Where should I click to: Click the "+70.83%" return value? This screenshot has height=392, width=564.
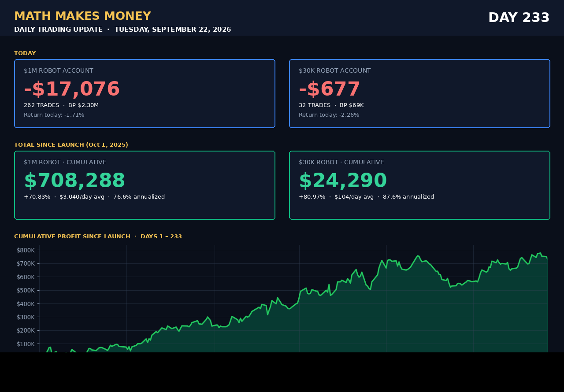(x=37, y=197)
